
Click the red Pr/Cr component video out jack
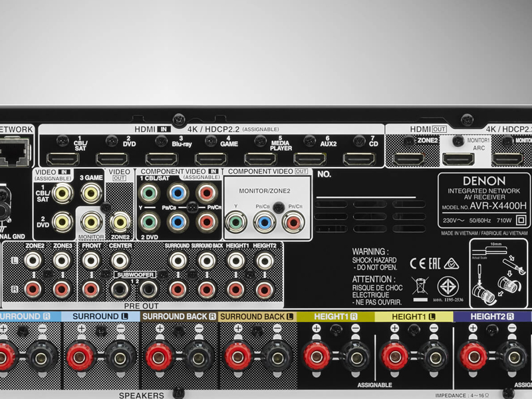pyautogui.click(x=293, y=222)
